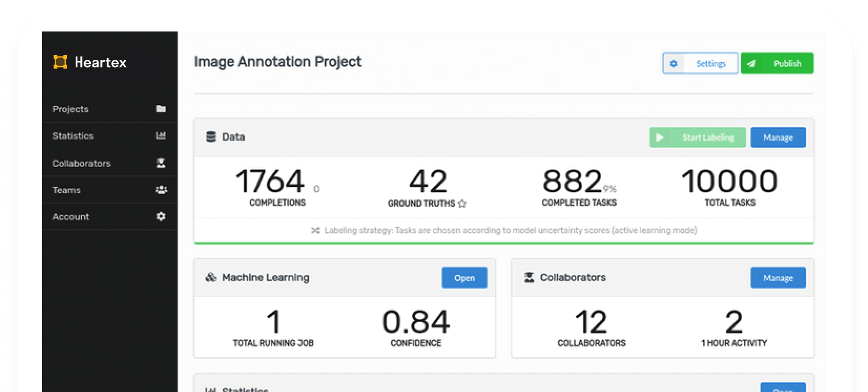Open the Projects menu item
Image resolution: width=868 pixels, height=392 pixels.
pyautogui.click(x=71, y=109)
